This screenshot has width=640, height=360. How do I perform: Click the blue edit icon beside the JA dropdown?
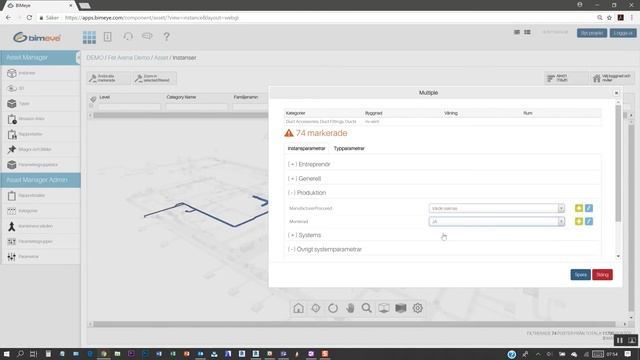[589, 221]
